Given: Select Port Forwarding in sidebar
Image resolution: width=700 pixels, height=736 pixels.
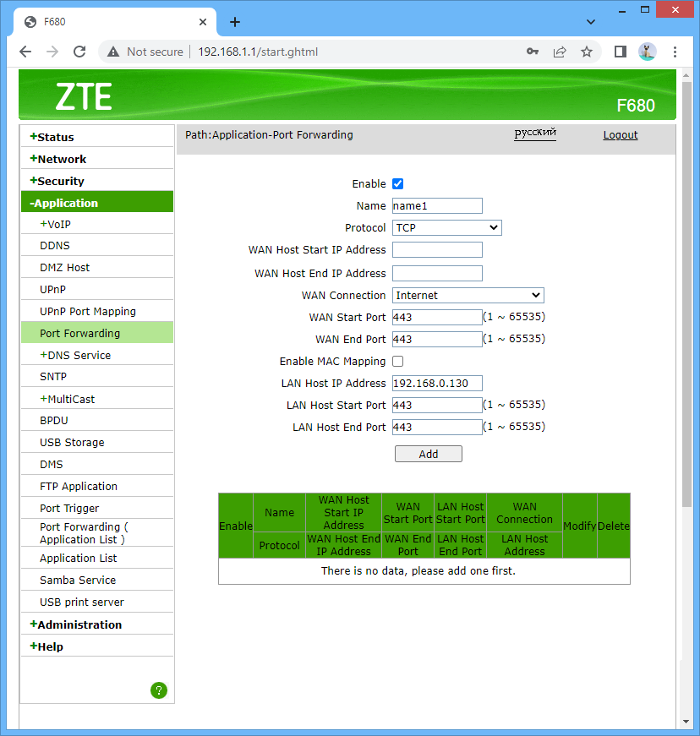Looking at the screenshot, I should (x=97, y=333).
